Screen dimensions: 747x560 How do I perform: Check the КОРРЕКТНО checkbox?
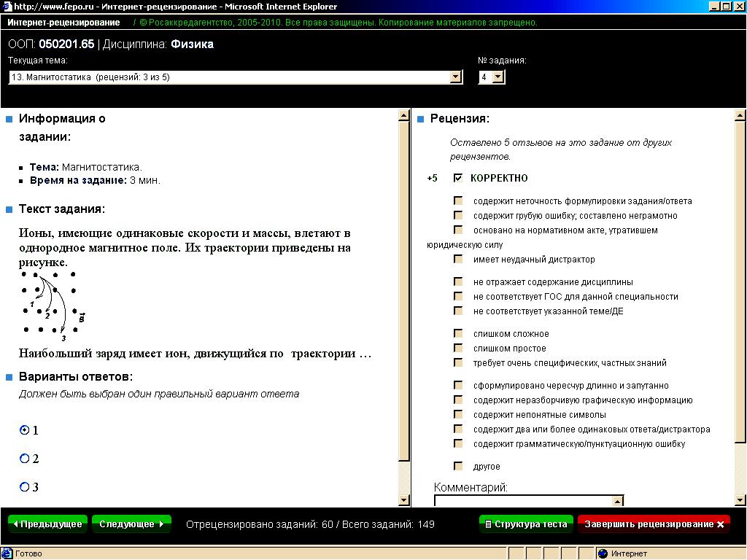pos(458,178)
